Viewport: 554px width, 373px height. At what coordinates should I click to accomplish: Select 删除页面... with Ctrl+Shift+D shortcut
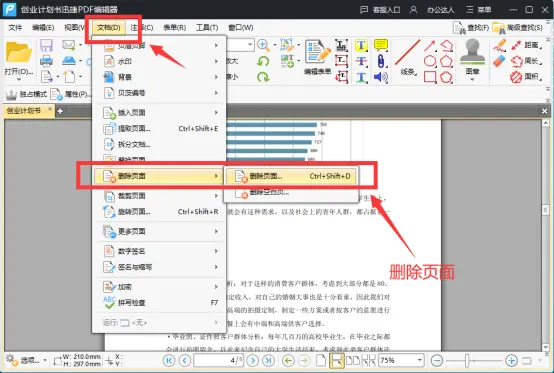click(292, 176)
